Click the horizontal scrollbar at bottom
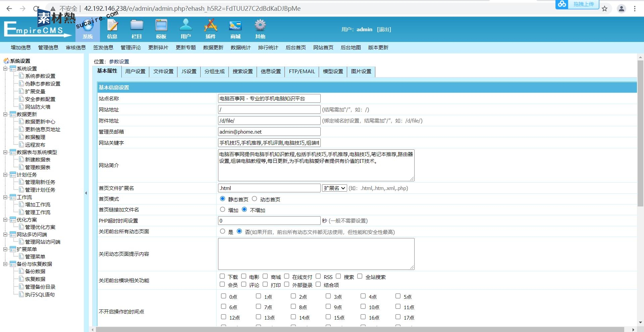The width and height of the screenshot is (644, 332). [x=360, y=330]
